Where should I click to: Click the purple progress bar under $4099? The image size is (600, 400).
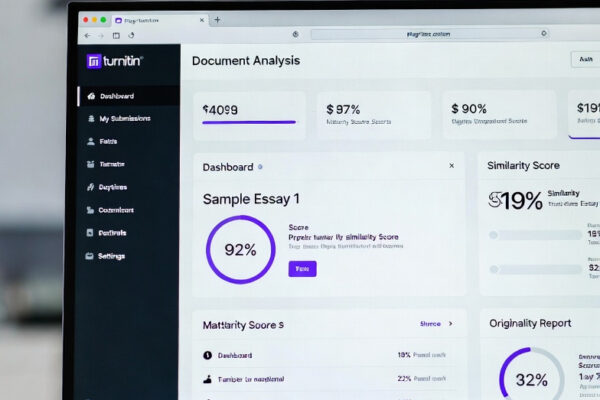[x=249, y=123]
